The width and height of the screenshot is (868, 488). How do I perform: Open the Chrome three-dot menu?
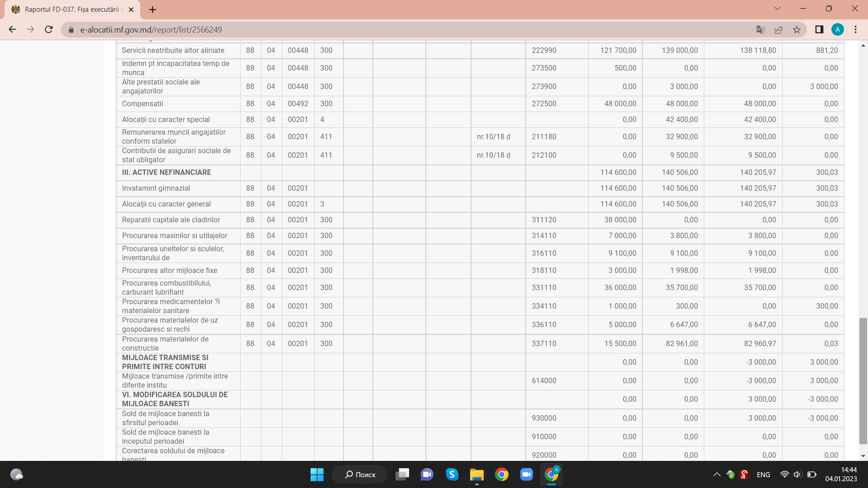[x=855, y=30]
